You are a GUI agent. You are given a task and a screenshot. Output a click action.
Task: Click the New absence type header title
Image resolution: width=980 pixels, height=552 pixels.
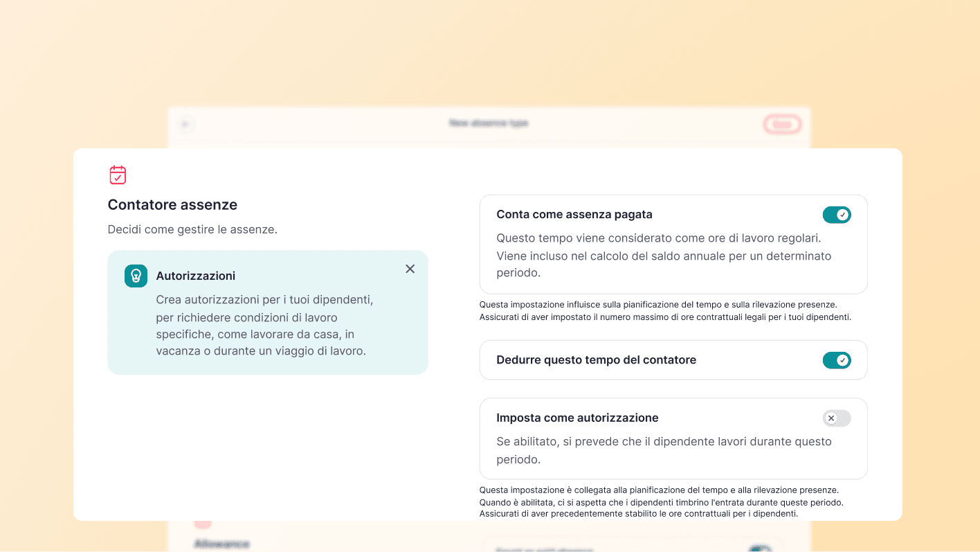[x=489, y=123]
